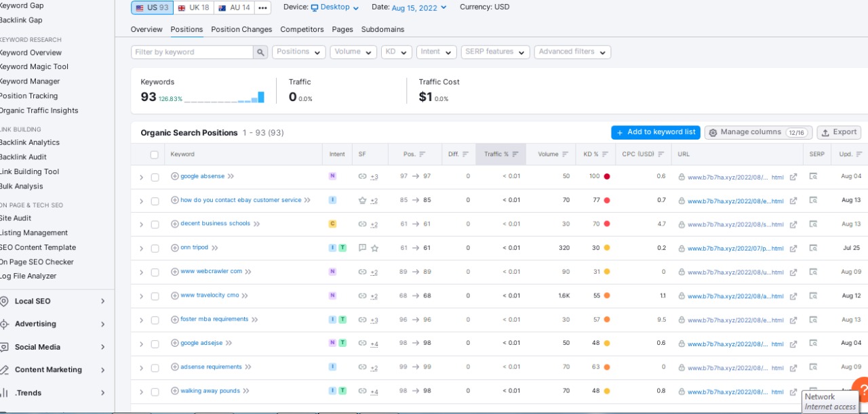Open external link for onn tripod URL
Screen dimensions: 868x414
pyautogui.click(x=793, y=249)
